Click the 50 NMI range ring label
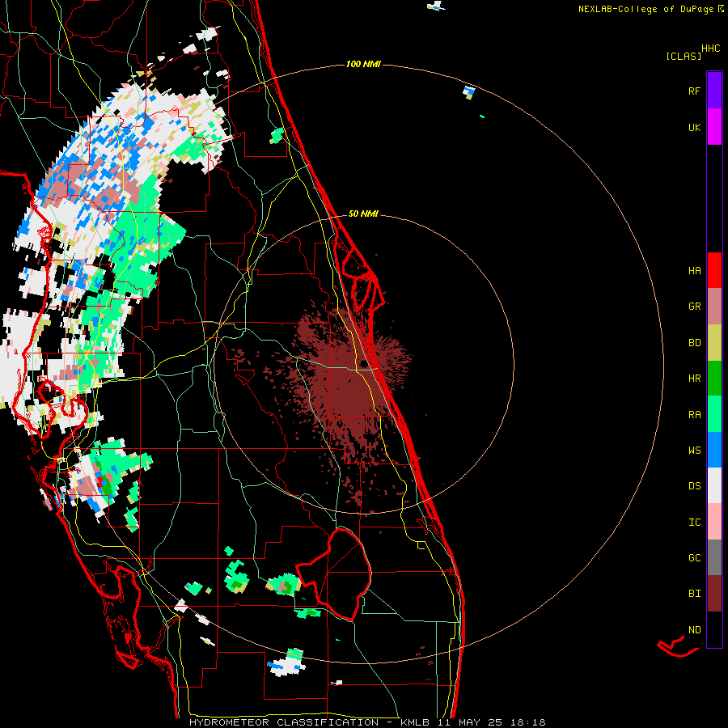728x728 pixels. coord(363,214)
